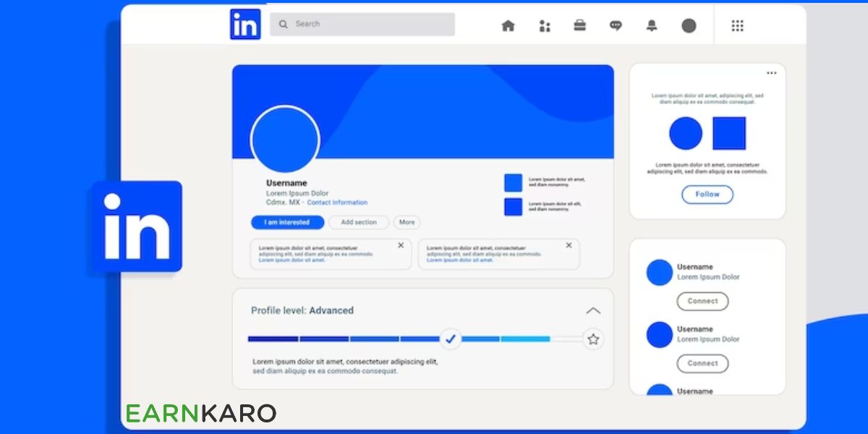868x434 pixels.
Task: Select the My Network icon
Action: (545, 25)
